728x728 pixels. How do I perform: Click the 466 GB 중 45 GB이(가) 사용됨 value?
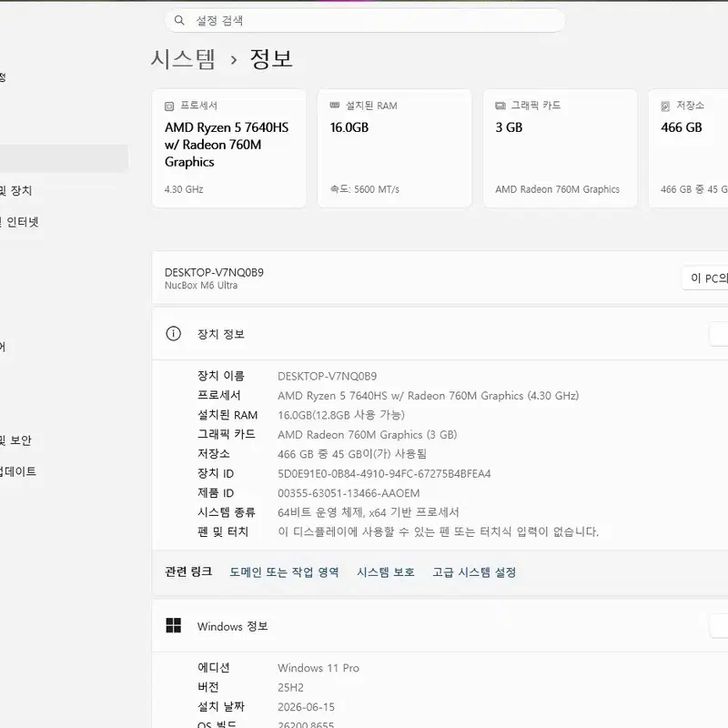[x=352, y=453]
